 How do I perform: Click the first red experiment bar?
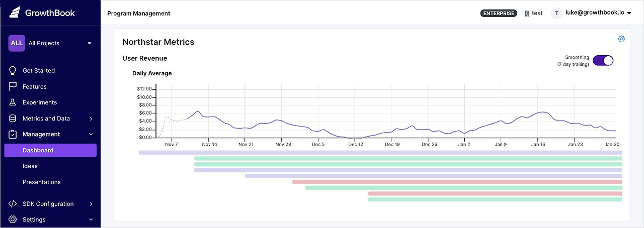[457, 182]
